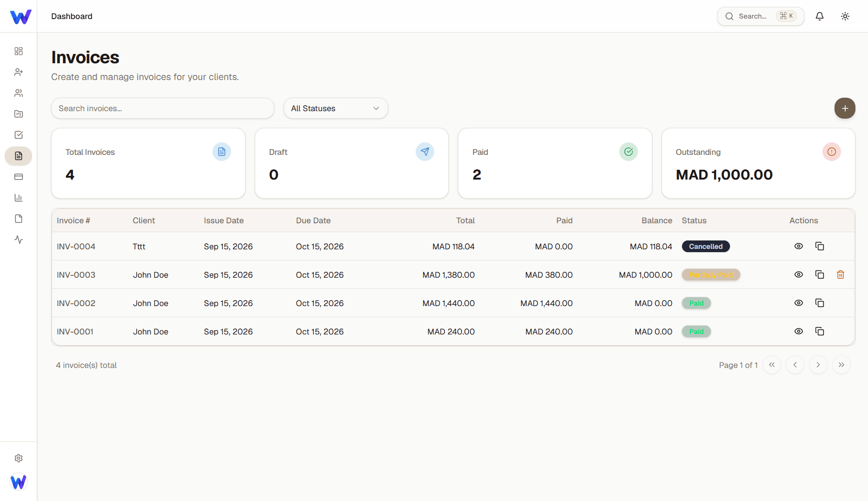
Task: Duplicate invoice INV-0004
Action: coord(820,246)
